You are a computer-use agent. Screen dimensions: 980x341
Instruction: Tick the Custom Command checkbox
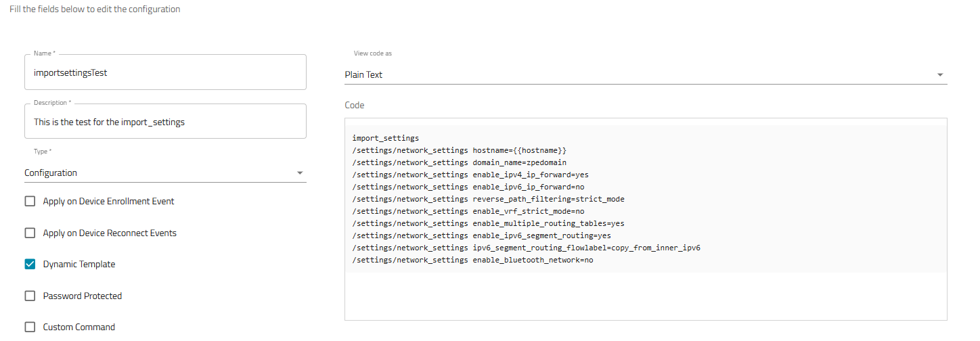click(x=30, y=327)
